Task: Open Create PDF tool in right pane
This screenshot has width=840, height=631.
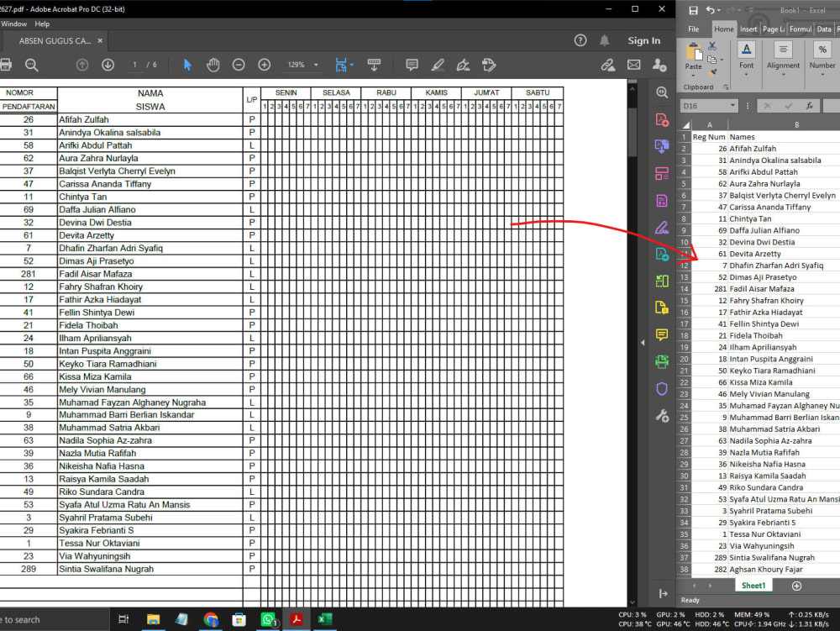Action: coord(662,119)
